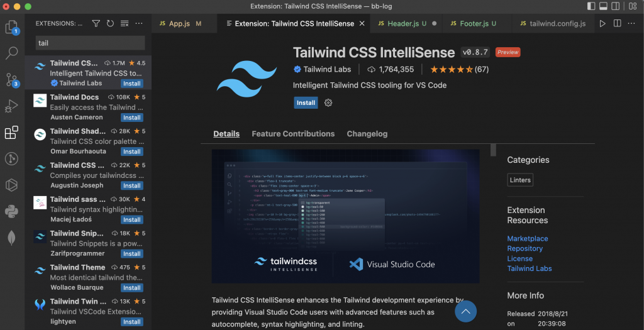Filter extensions with the funnel icon
This screenshot has height=330, width=644.
[96, 23]
